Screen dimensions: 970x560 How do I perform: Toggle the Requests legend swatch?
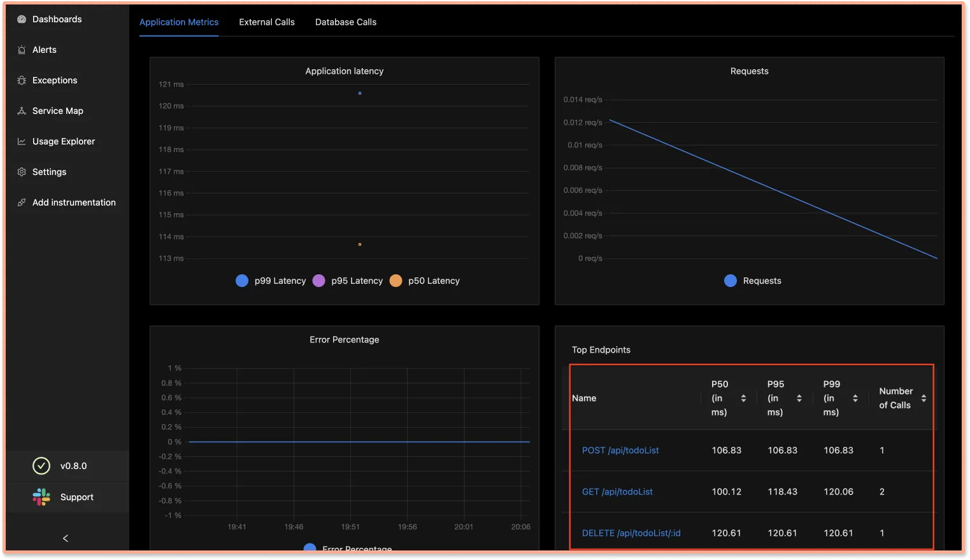click(x=731, y=281)
